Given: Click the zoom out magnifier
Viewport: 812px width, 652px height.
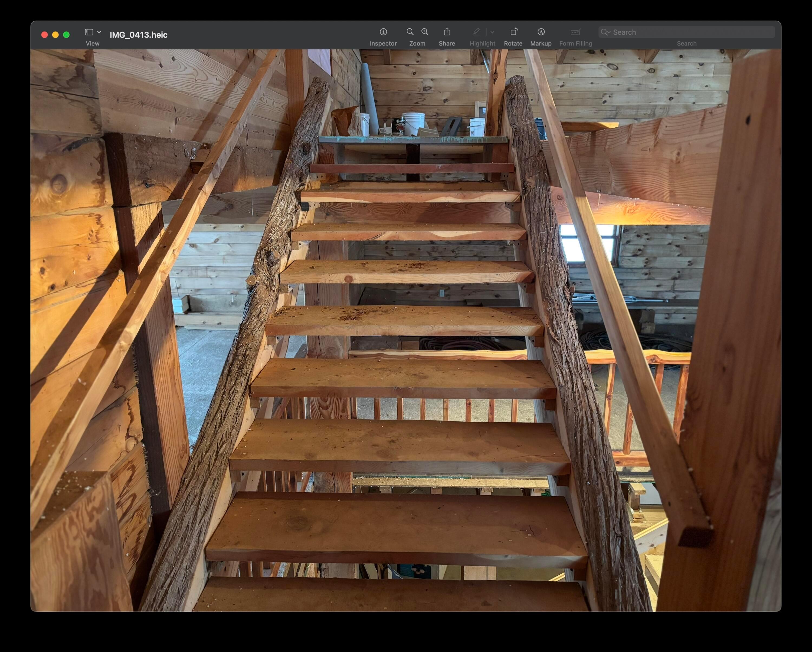Looking at the screenshot, I should click(x=410, y=32).
